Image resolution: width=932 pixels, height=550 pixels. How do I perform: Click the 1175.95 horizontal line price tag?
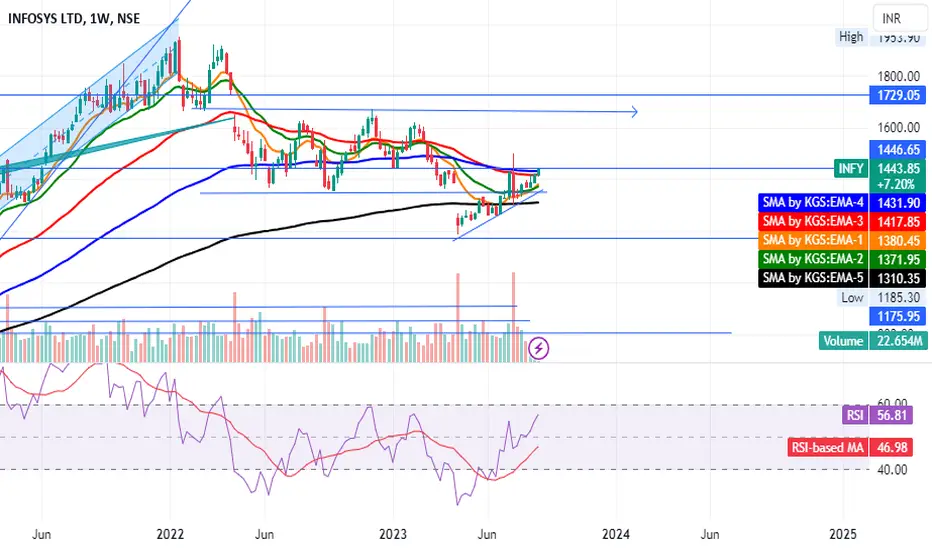coord(898,316)
